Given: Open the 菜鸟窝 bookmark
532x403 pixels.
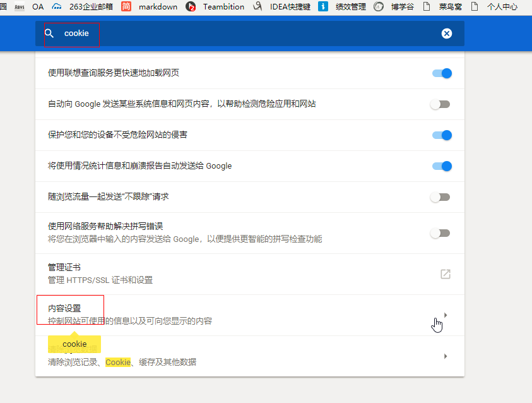Looking at the screenshot, I should click(x=450, y=6).
